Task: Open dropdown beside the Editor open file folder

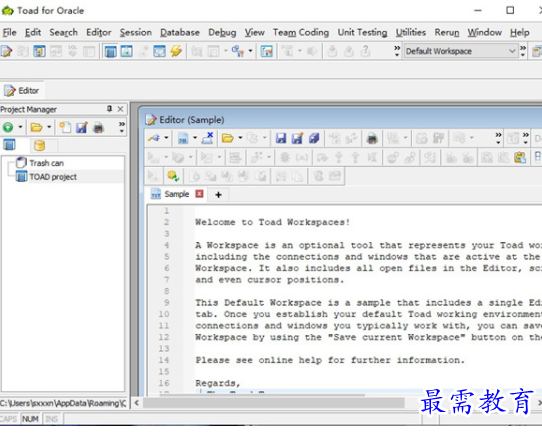Action: pos(240,138)
